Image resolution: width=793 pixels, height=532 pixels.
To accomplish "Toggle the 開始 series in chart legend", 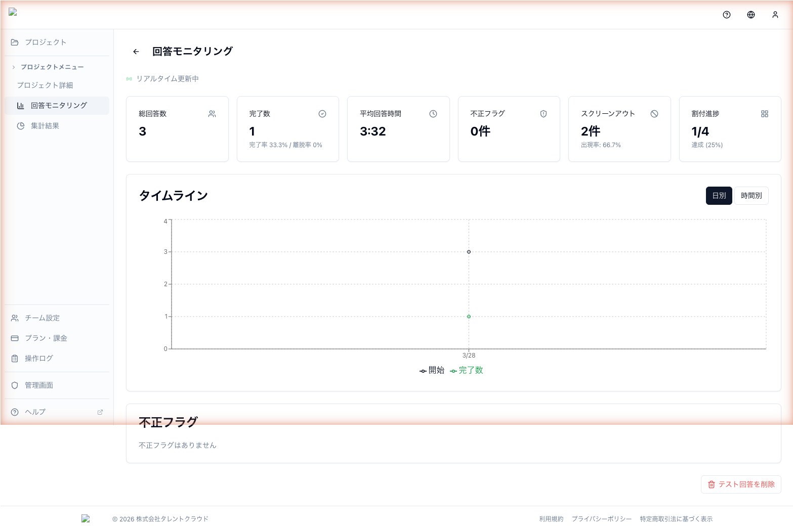I will click(x=432, y=370).
